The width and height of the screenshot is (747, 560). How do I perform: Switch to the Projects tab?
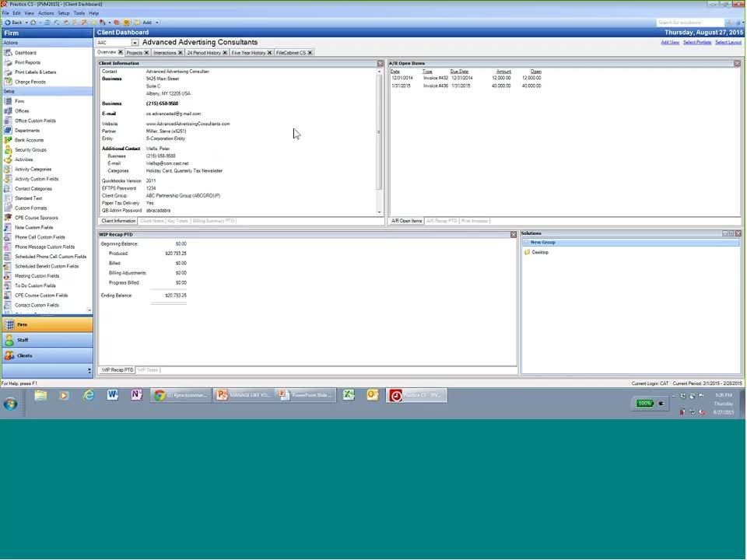coord(134,53)
